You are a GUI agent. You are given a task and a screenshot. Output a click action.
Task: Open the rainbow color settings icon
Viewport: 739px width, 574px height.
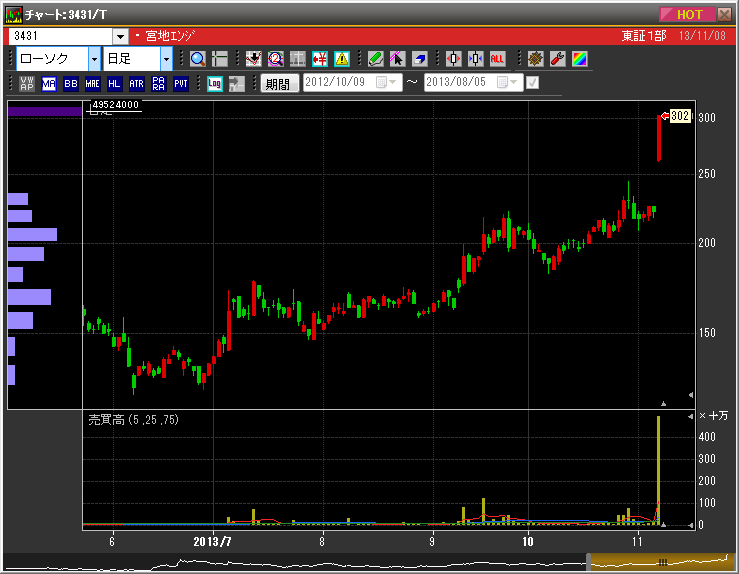pyautogui.click(x=580, y=59)
